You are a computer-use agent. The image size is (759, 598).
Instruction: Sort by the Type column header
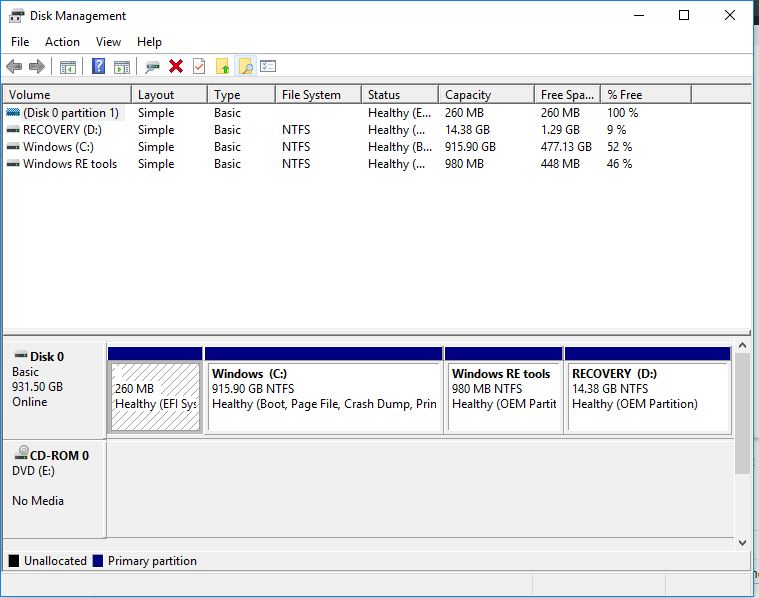242,94
